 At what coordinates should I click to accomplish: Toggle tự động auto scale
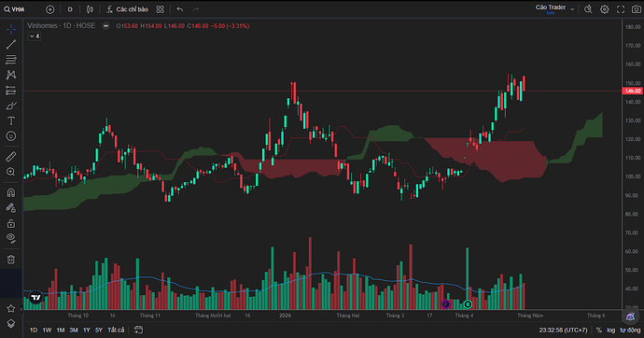coord(630,330)
